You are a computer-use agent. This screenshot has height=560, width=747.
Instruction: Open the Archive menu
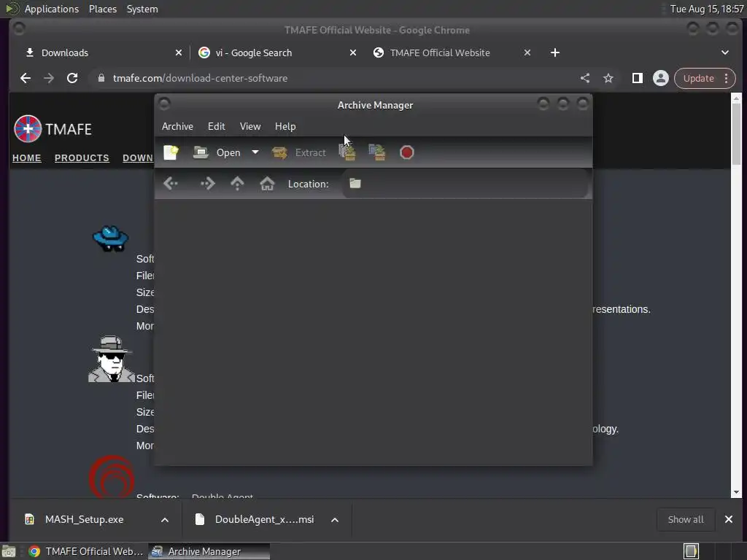pyautogui.click(x=178, y=126)
